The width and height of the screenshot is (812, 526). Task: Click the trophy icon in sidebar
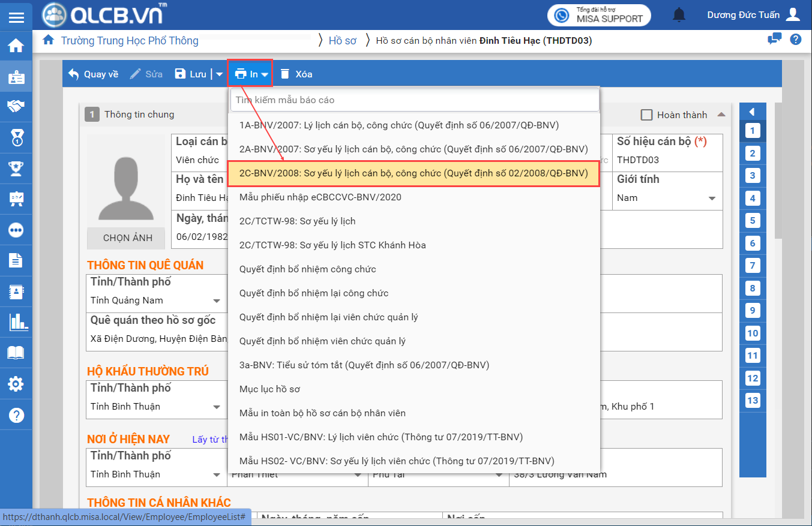(16, 169)
